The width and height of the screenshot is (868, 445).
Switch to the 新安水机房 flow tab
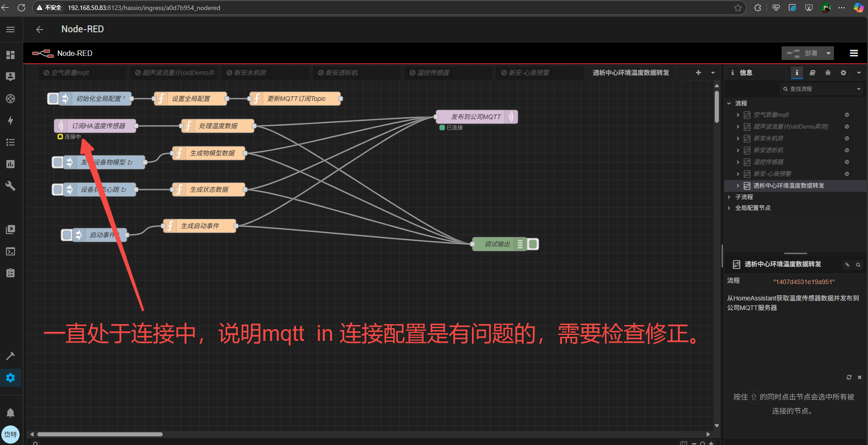[250, 73]
